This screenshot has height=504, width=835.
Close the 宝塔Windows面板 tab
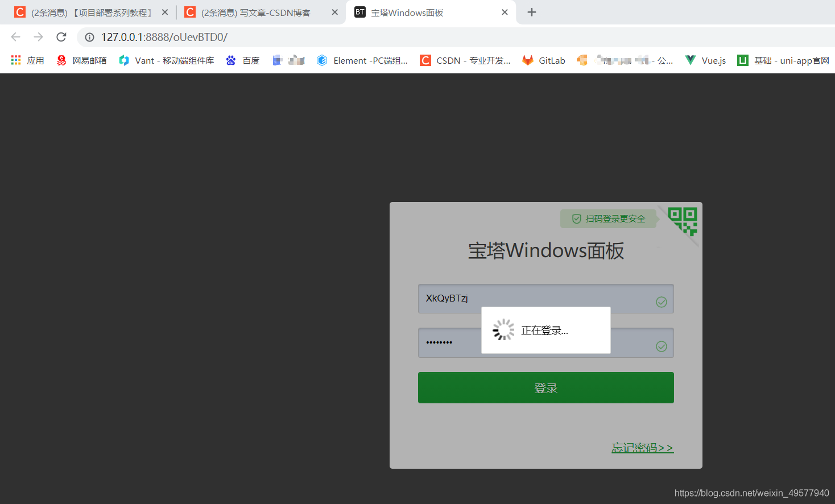(505, 12)
